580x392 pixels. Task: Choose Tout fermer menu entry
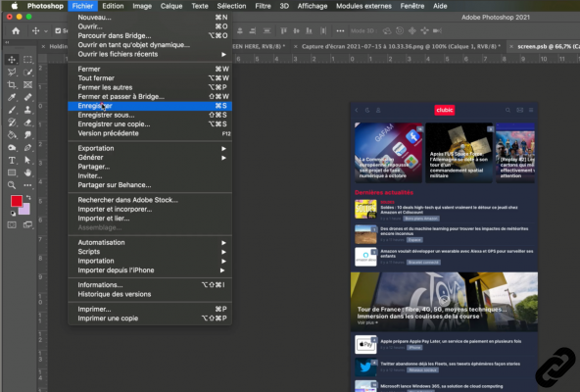tap(150, 78)
